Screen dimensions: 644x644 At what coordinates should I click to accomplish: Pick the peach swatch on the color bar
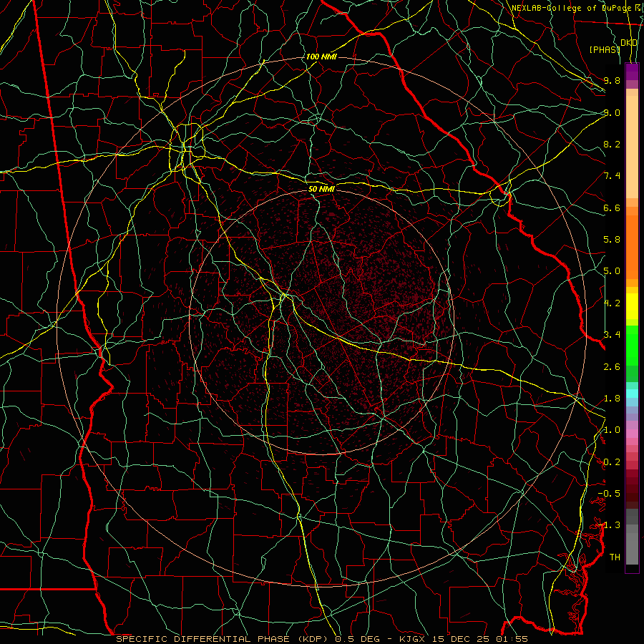point(632,147)
